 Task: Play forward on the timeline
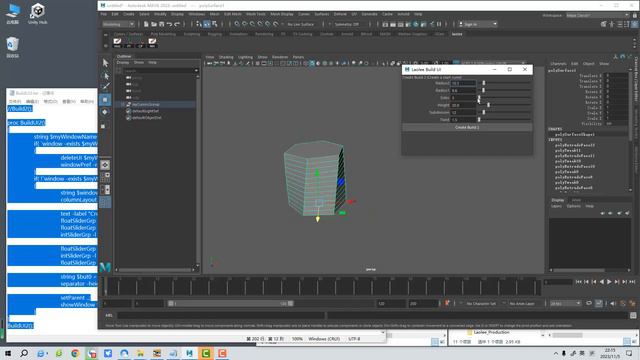coord(609,282)
